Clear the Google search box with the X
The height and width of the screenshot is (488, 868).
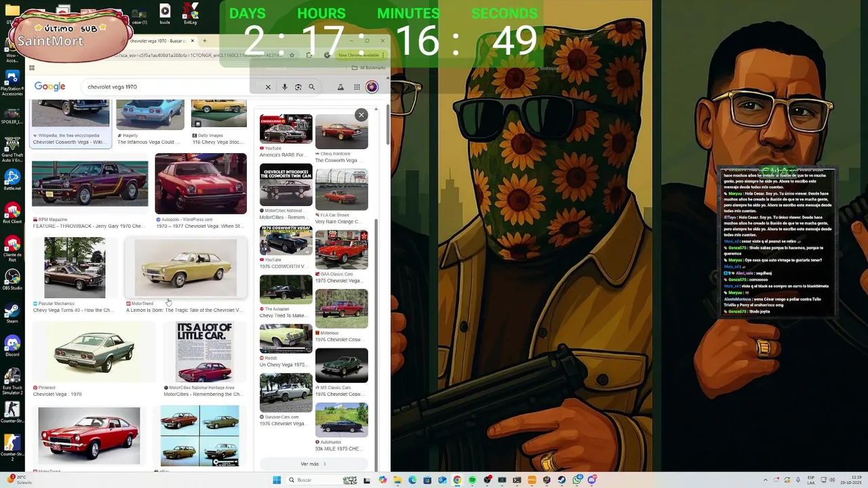pos(268,87)
